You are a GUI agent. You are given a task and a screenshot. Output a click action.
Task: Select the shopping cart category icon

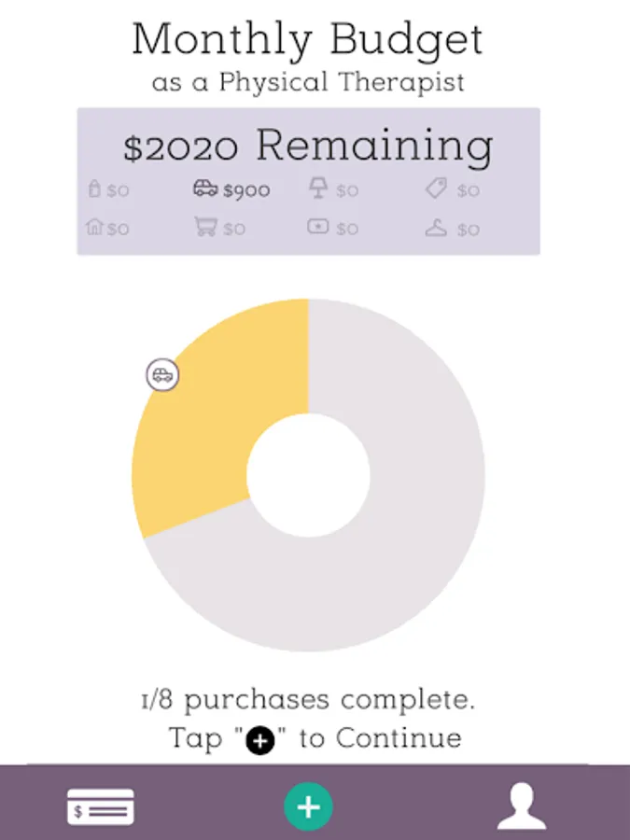tap(205, 228)
